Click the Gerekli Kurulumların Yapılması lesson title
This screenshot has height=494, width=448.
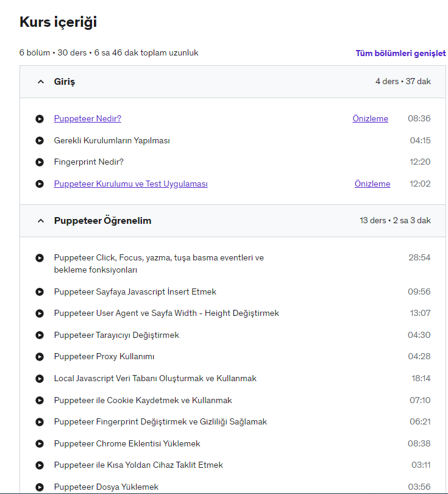(x=112, y=140)
